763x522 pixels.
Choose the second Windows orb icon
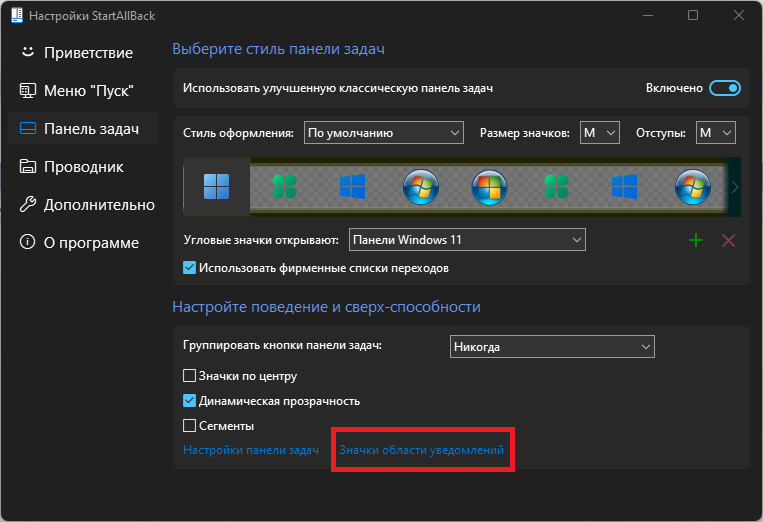(489, 187)
